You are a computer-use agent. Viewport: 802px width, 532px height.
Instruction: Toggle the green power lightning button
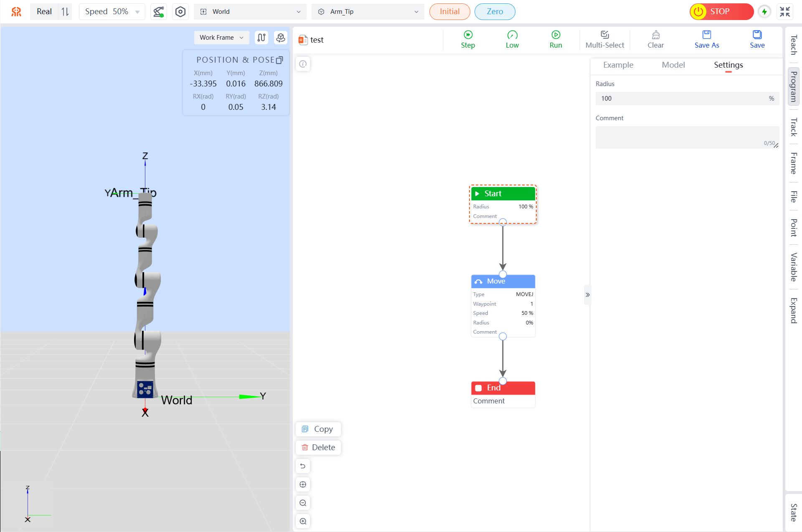764,12
